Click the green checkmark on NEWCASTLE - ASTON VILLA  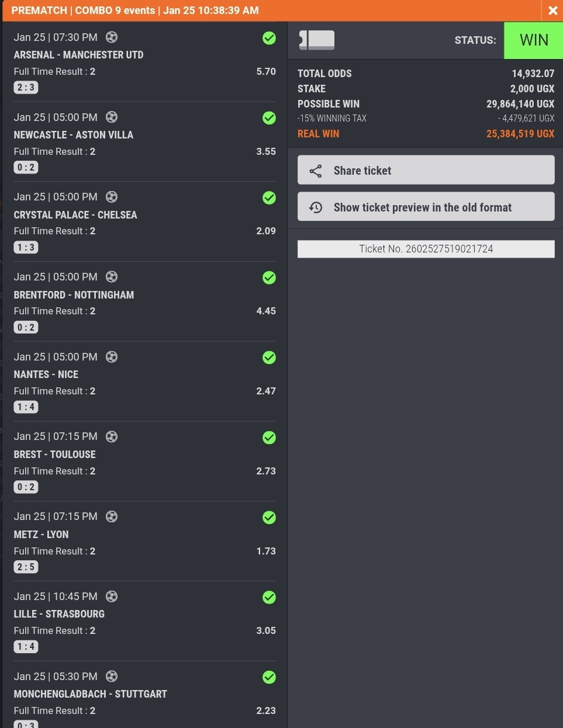[269, 117]
